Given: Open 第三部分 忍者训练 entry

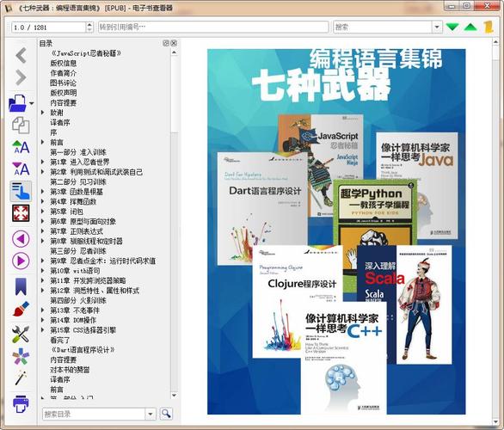Looking at the screenshot, I should click(78, 251).
